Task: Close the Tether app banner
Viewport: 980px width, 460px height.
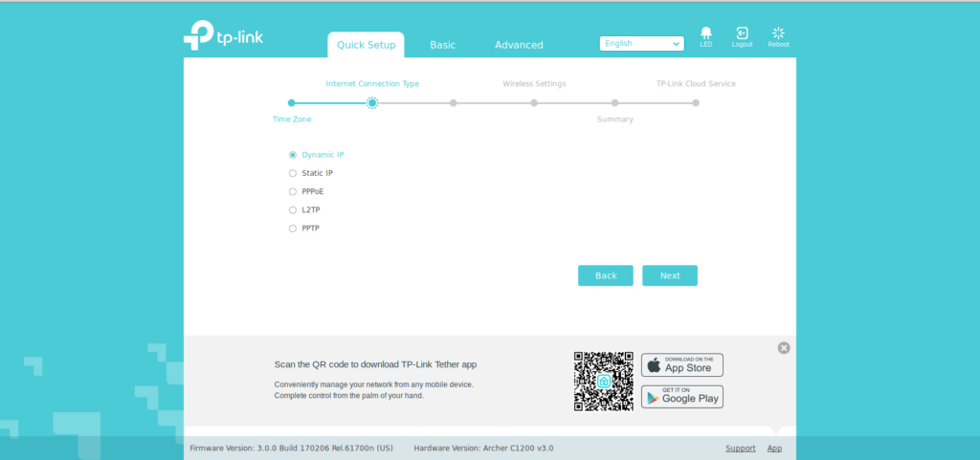Action: point(784,348)
